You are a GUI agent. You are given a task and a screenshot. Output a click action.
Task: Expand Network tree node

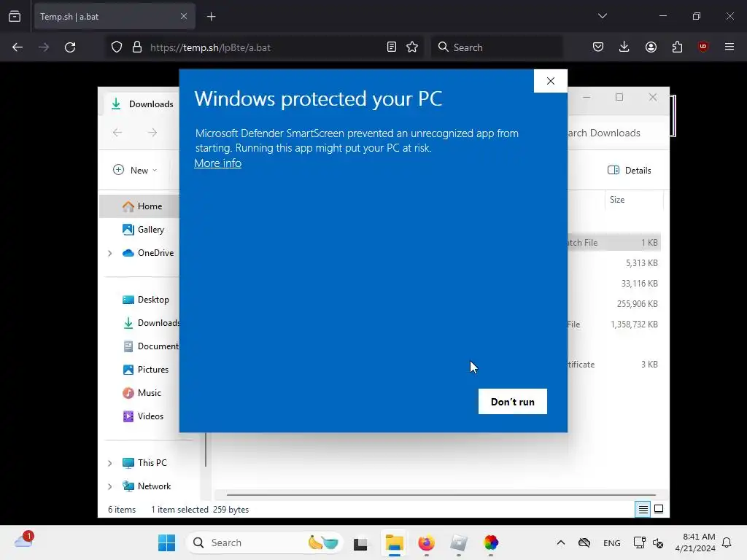coord(110,486)
